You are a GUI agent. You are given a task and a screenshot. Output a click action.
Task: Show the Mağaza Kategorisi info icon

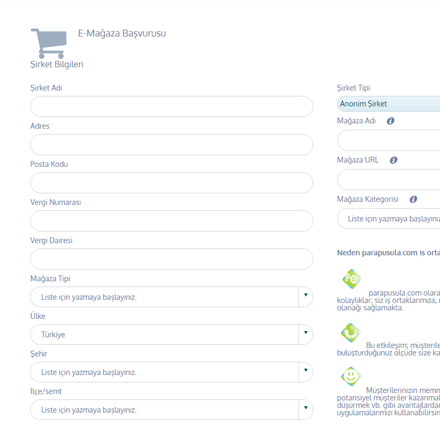[413, 199]
